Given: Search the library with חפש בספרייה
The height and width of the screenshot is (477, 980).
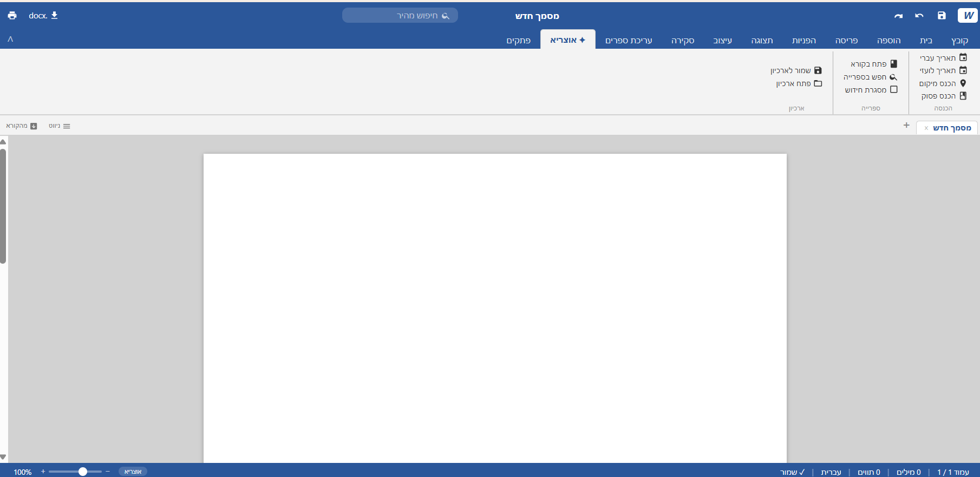Looking at the screenshot, I should [x=870, y=77].
